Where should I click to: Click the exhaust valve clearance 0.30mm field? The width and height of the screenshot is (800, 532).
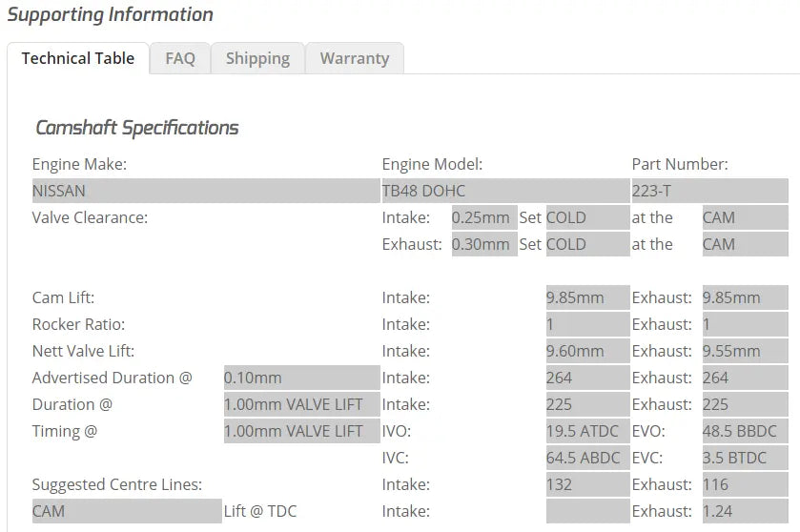point(484,244)
